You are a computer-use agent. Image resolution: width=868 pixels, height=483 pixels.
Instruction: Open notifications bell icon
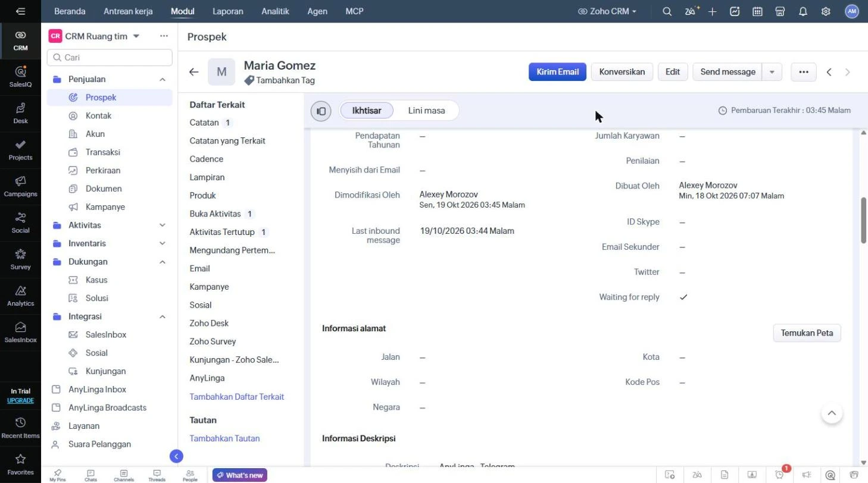pos(803,11)
